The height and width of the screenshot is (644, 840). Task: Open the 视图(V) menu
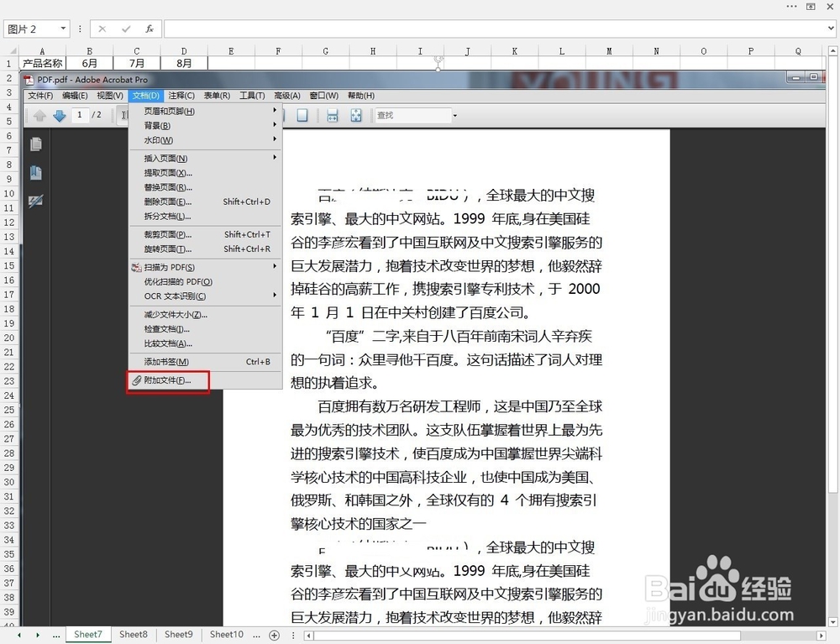pyautogui.click(x=110, y=96)
